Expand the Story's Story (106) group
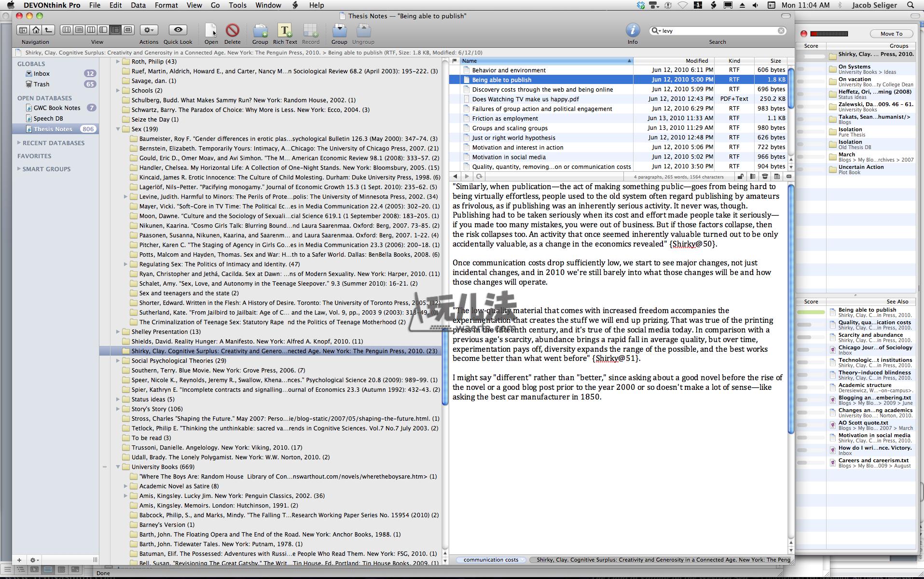This screenshot has width=924, height=579. 118,409
